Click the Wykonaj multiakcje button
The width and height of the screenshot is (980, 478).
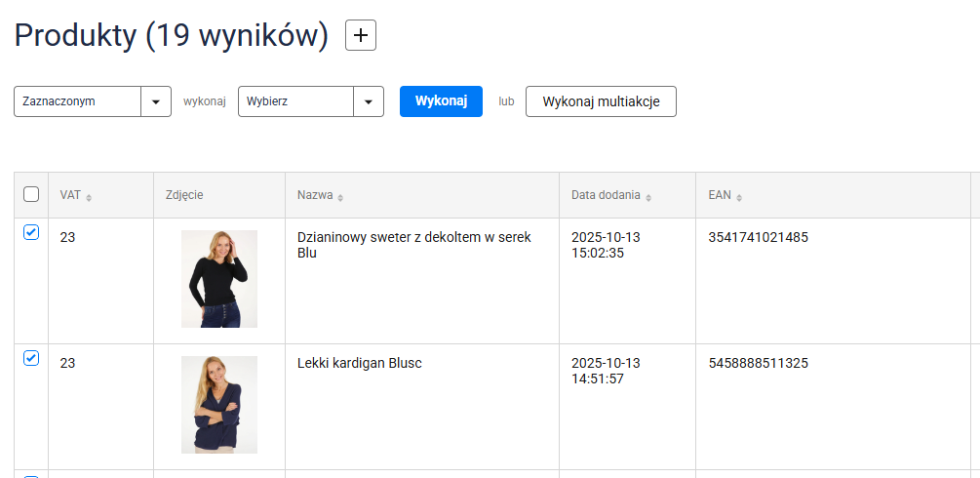(x=601, y=101)
